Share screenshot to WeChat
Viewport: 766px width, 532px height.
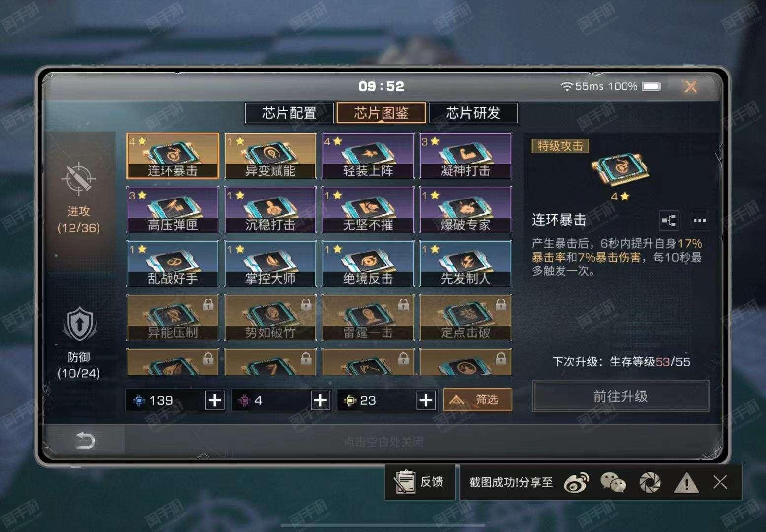point(613,482)
